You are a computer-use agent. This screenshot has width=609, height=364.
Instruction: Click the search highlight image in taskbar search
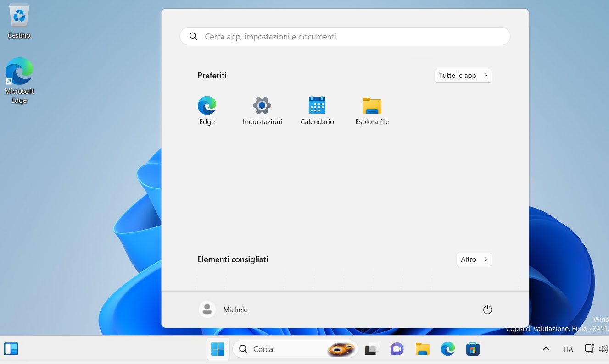click(x=341, y=350)
